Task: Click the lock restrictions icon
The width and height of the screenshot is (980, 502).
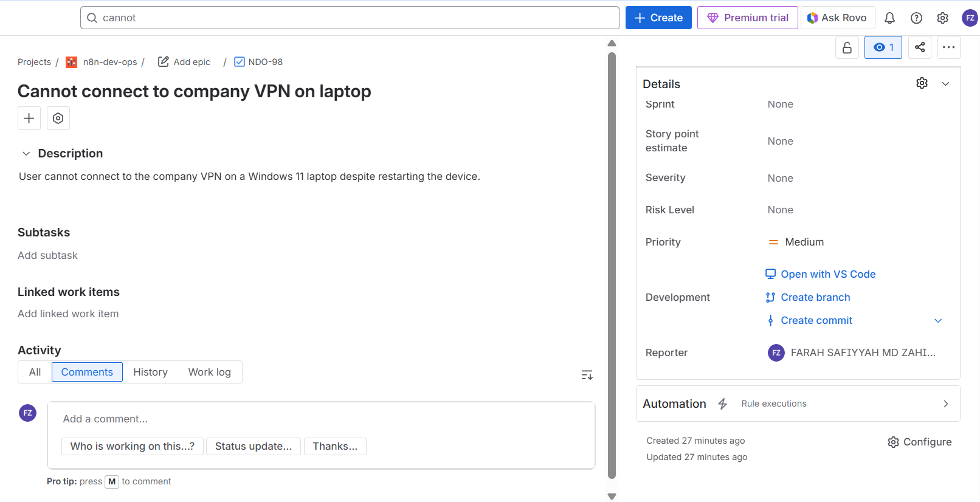Action: (x=847, y=47)
